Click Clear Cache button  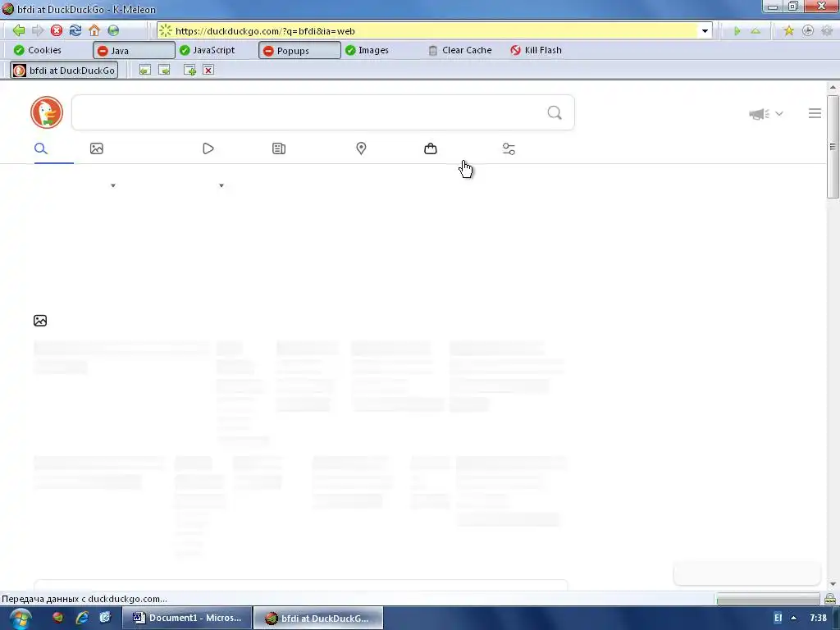coord(459,50)
